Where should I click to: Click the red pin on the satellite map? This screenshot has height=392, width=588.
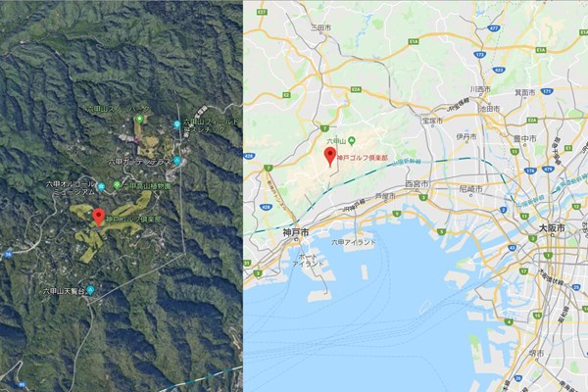pos(98,218)
